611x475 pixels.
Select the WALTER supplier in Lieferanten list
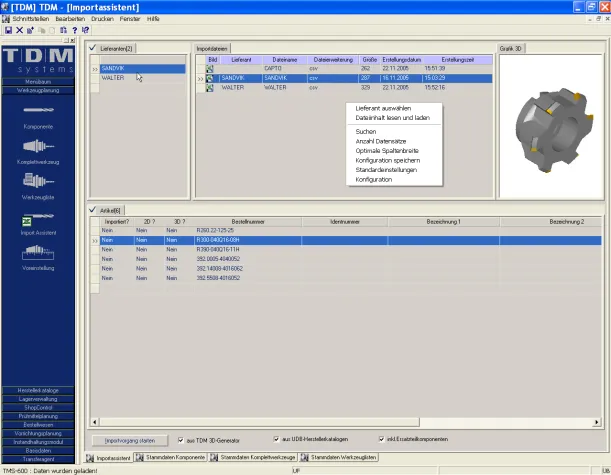112,77
